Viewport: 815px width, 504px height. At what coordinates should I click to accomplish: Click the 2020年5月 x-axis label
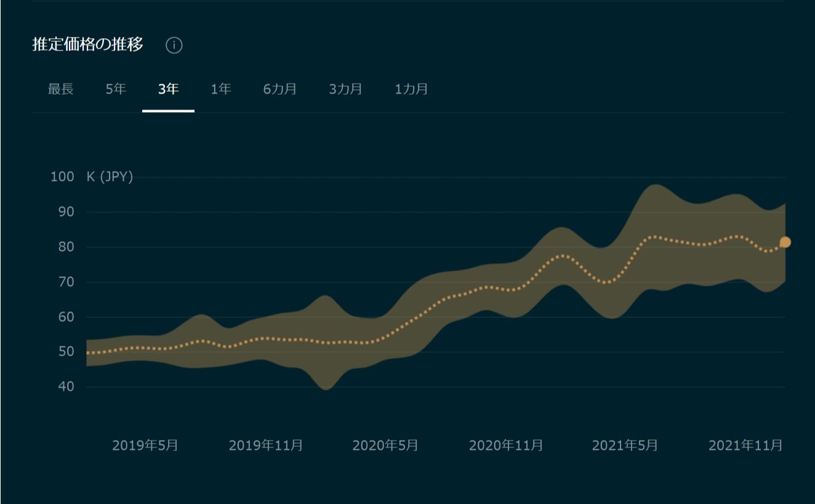pos(385,445)
